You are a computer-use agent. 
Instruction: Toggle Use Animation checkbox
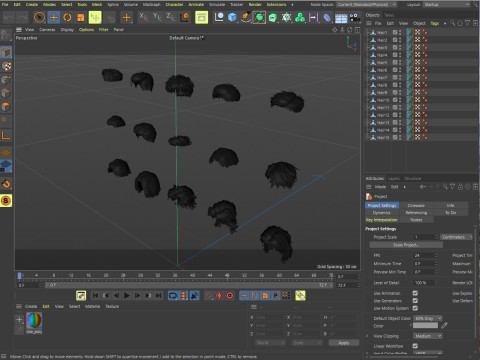click(415, 293)
